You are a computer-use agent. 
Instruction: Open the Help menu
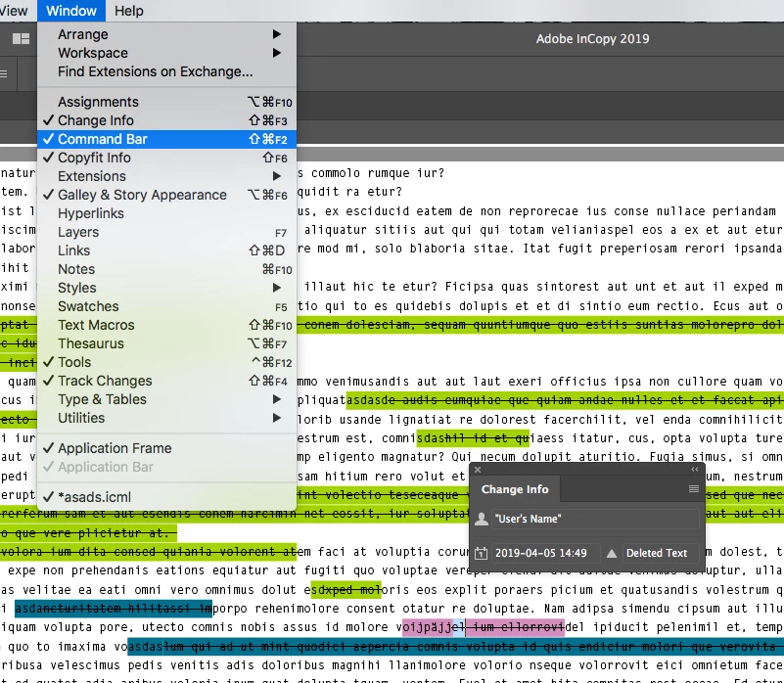[128, 11]
